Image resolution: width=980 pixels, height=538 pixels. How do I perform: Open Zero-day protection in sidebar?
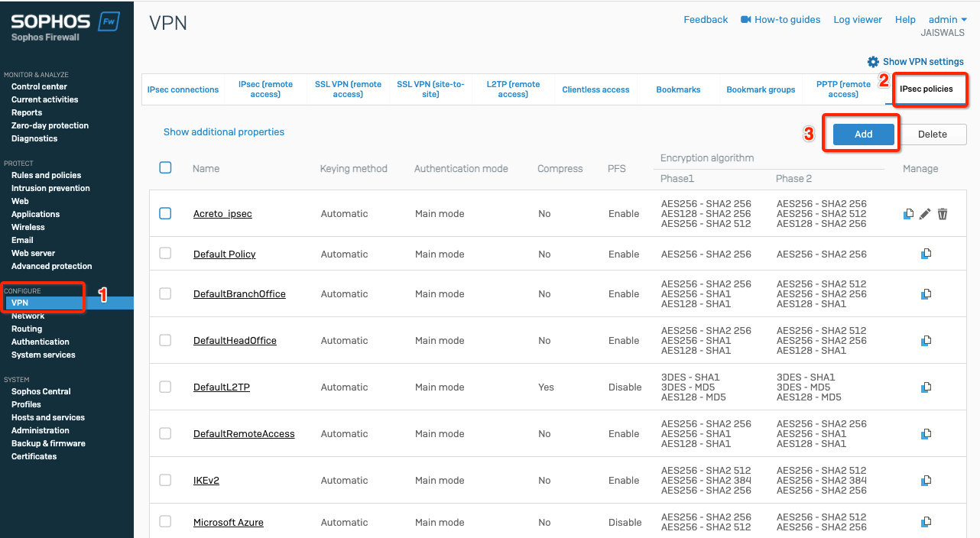pos(50,125)
